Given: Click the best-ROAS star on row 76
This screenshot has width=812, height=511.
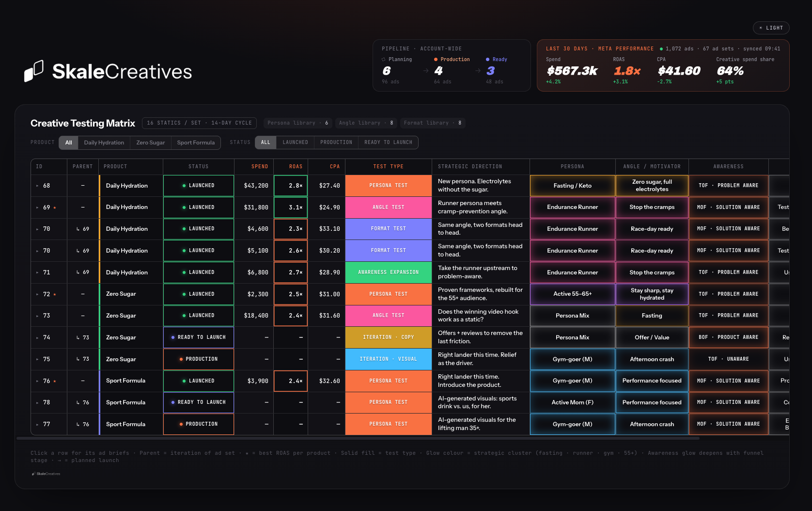Looking at the screenshot, I should 55,381.
